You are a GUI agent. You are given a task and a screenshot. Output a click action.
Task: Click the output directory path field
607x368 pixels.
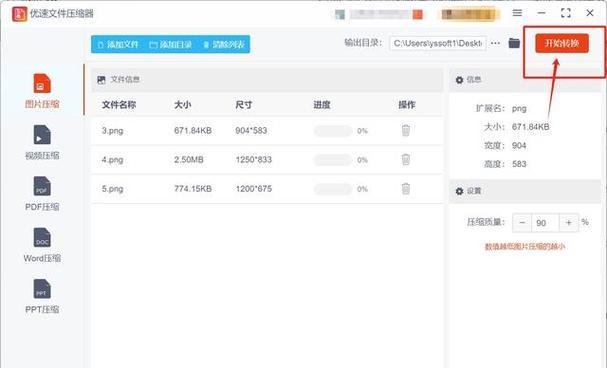pyautogui.click(x=438, y=43)
